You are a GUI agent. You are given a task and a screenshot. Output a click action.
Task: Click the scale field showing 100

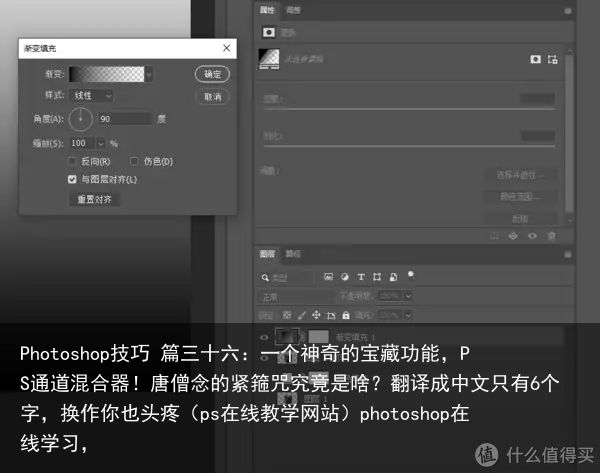click(82, 144)
